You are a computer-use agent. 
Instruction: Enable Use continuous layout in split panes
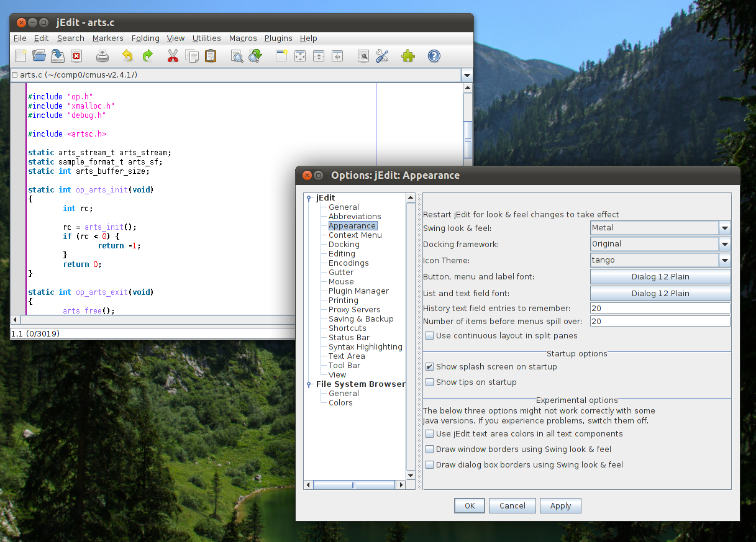click(x=430, y=336)
